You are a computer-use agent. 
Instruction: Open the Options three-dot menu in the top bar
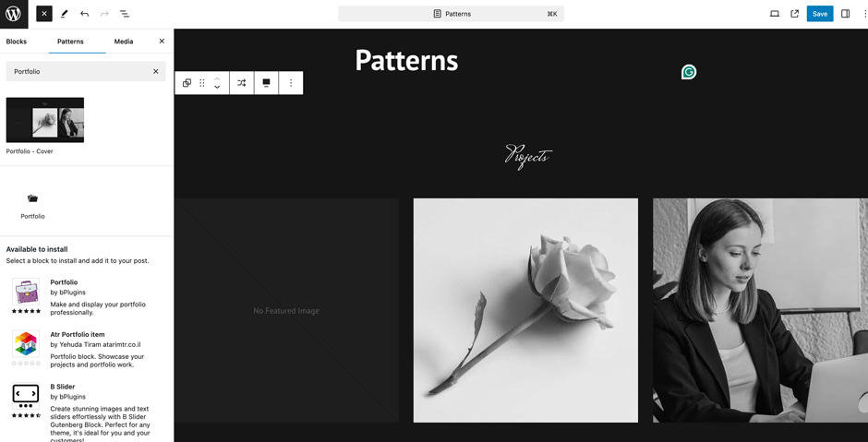(864, 14)
